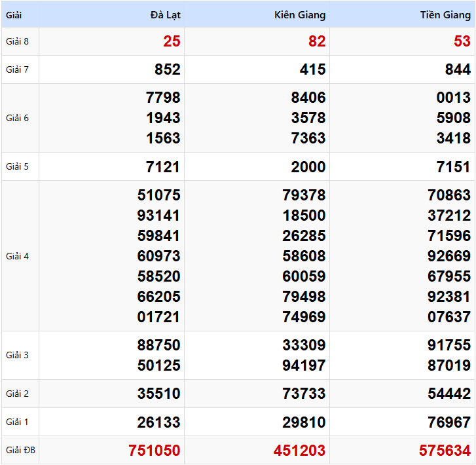Click red number 82 under Kiên Giang
This screenshot has height=465, width=476.
(317, 41)
